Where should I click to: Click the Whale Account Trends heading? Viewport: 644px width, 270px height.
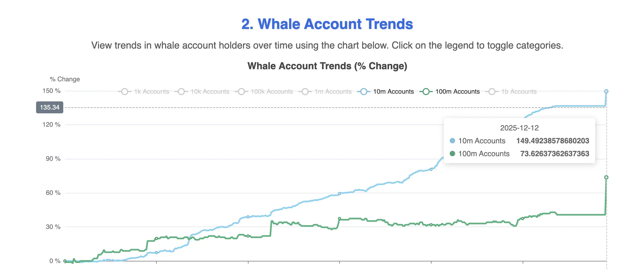[327, 24]
